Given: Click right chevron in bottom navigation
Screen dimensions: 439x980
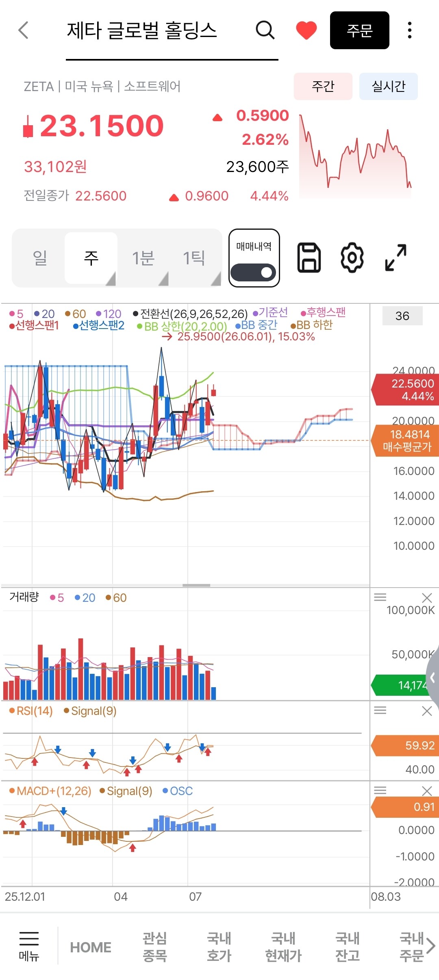Looking at the screenshot, I should click(x=431, y=946).
